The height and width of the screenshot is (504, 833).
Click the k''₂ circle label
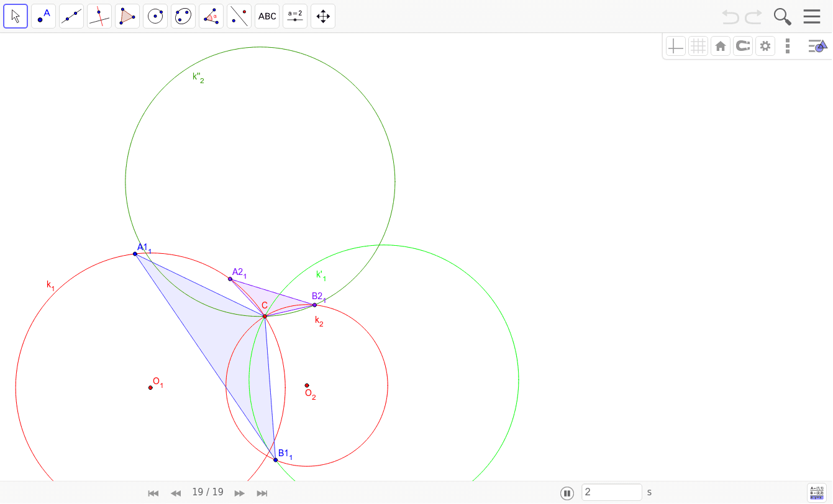point(198,78)
